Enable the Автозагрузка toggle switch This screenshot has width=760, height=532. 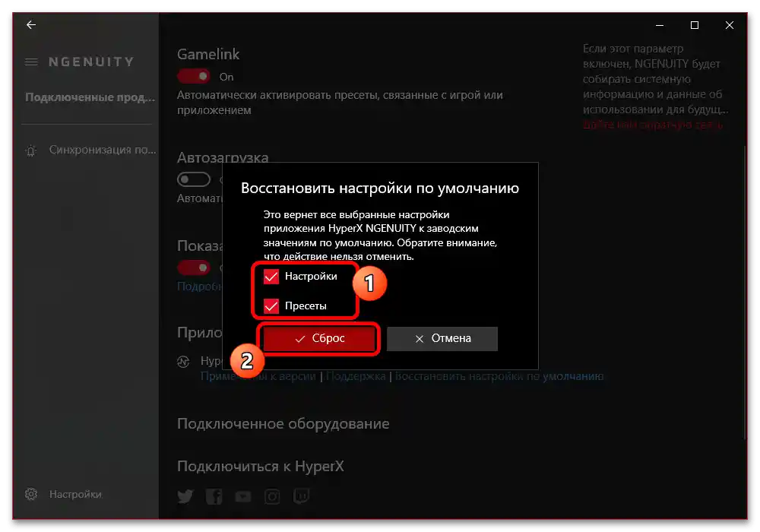click(x=193, y=179)
